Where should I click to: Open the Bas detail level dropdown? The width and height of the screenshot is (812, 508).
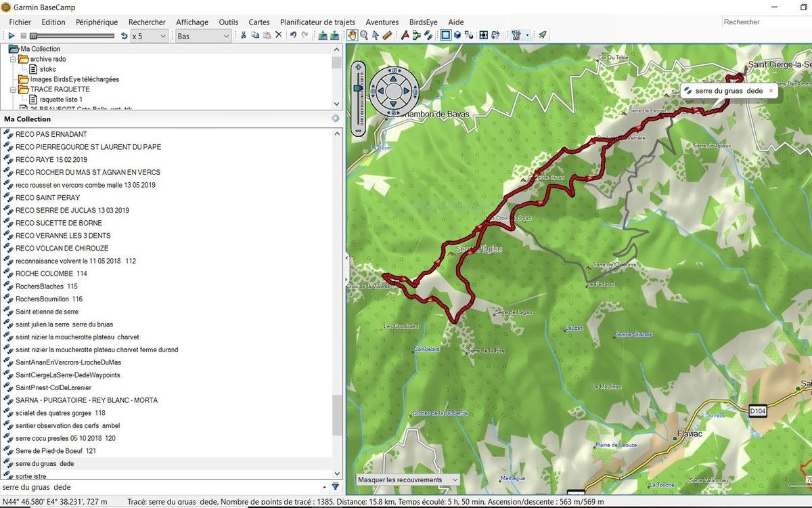(203, 35)
